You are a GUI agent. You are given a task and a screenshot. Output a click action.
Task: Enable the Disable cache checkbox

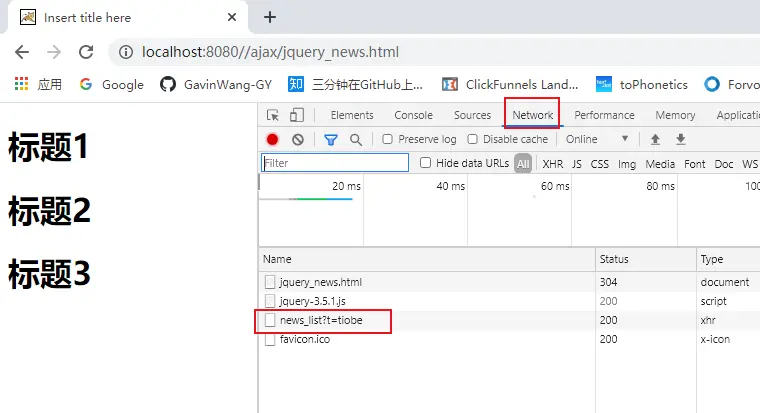point(472,139)
